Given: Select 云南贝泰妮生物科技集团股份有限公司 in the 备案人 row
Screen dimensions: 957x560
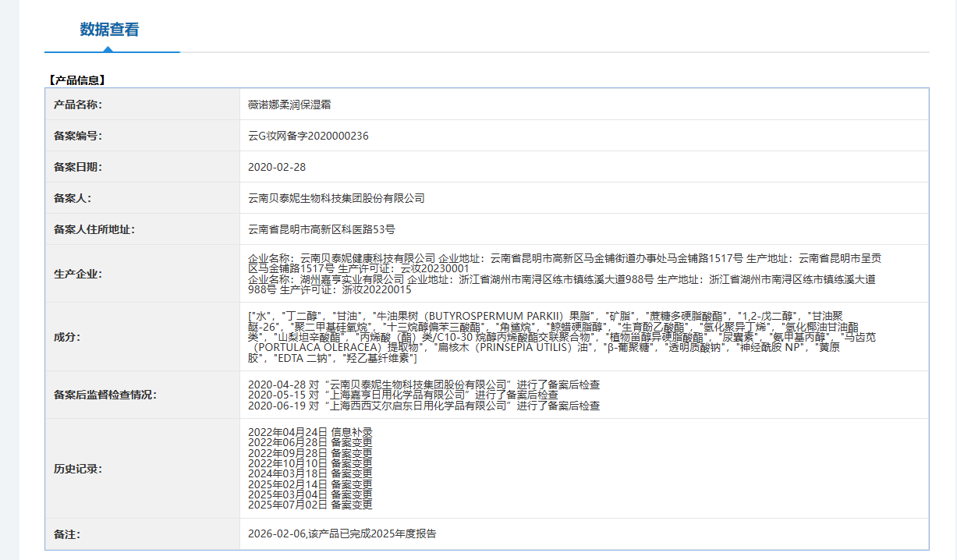Looking at the screenshot, I should click(336, 198).
